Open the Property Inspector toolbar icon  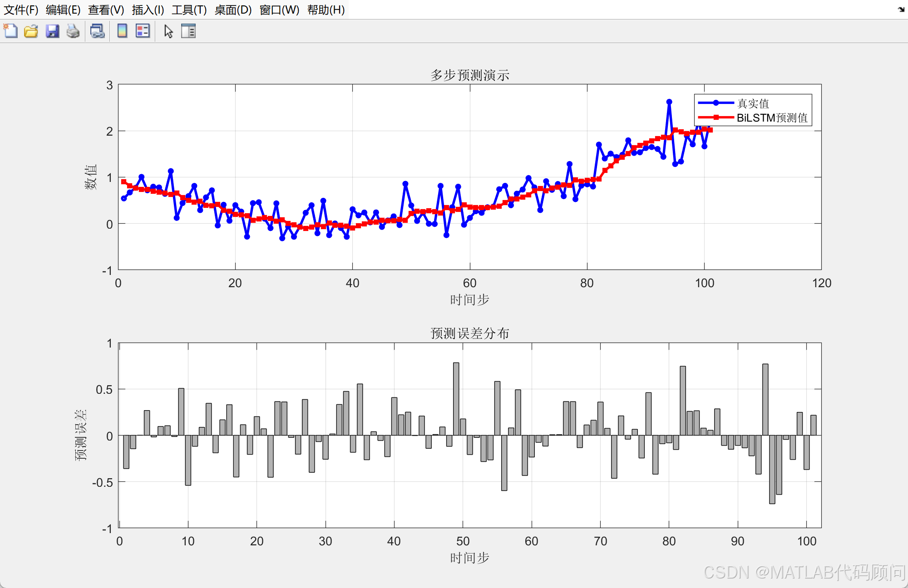coord(188,31)
